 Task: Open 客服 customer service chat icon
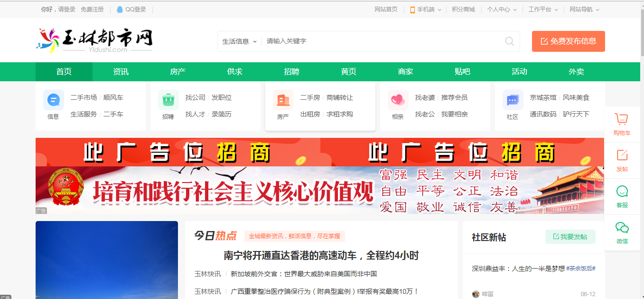click(x=622, y=192)
